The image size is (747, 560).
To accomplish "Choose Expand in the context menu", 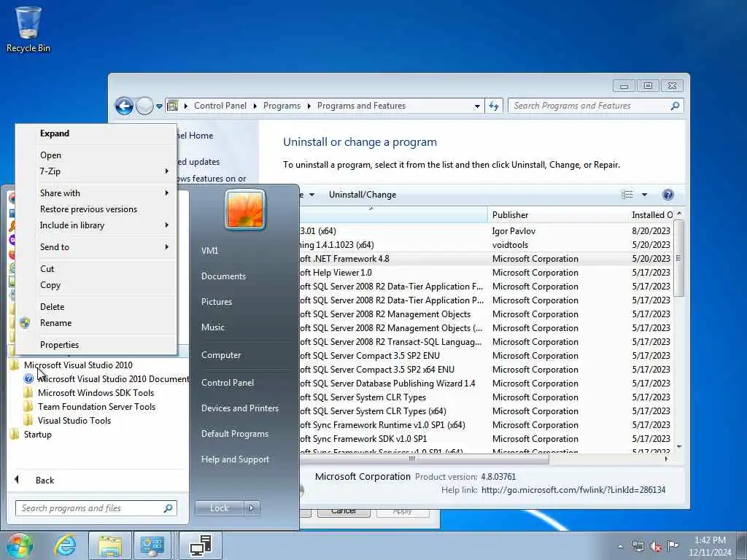I will click(96, 133).
